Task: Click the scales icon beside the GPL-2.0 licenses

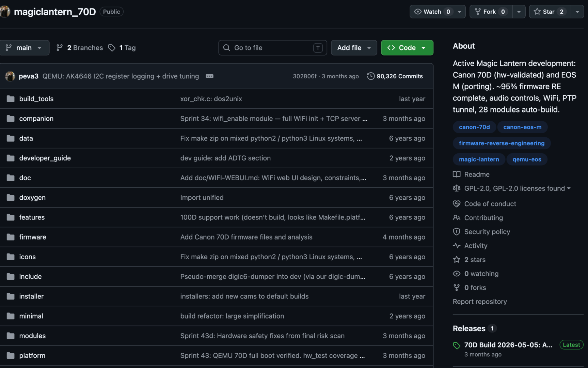Action: tap(457, 188)
